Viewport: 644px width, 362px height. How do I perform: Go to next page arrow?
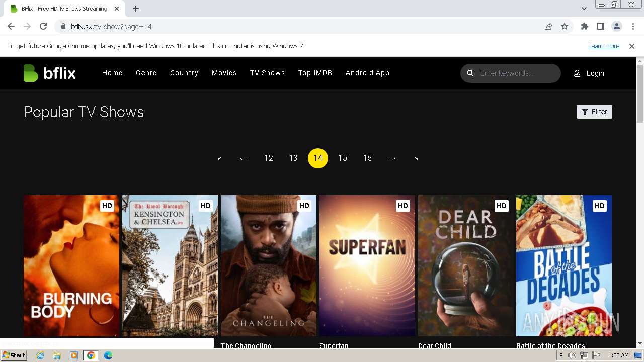[x=392, y=158]
